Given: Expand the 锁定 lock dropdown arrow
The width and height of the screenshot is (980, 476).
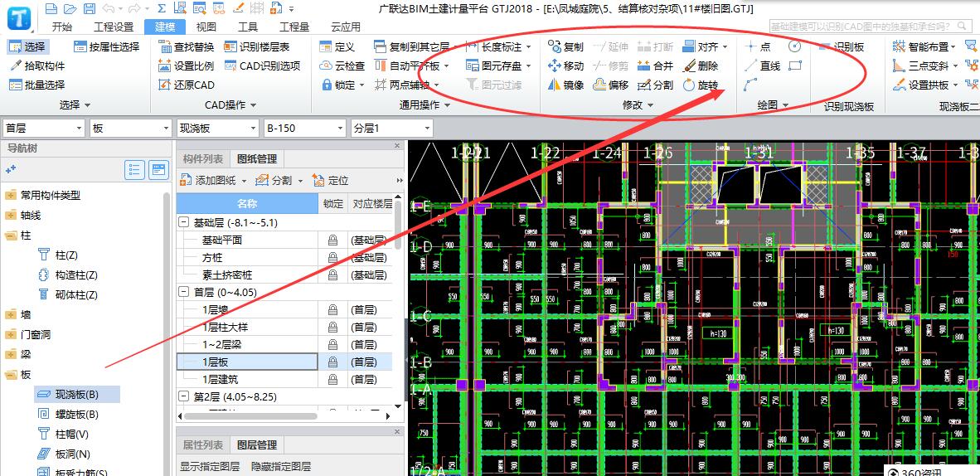Looking at the screenshot, I should (361, 85).
